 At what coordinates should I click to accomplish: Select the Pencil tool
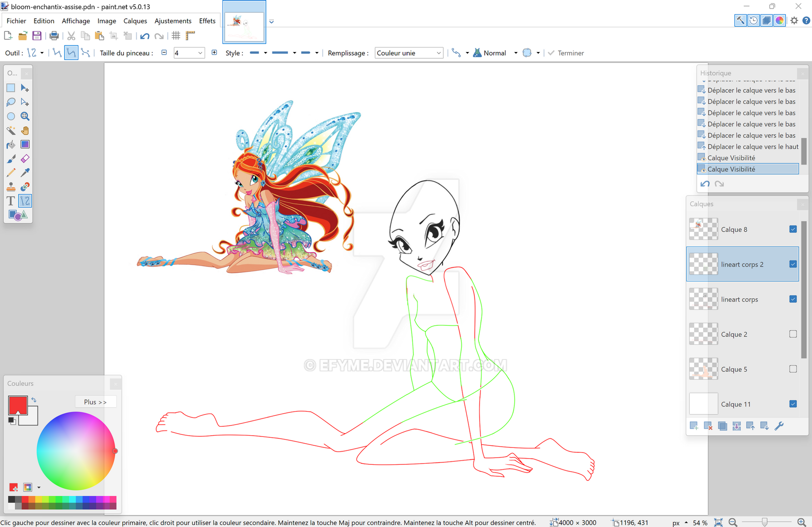[11, 173]
